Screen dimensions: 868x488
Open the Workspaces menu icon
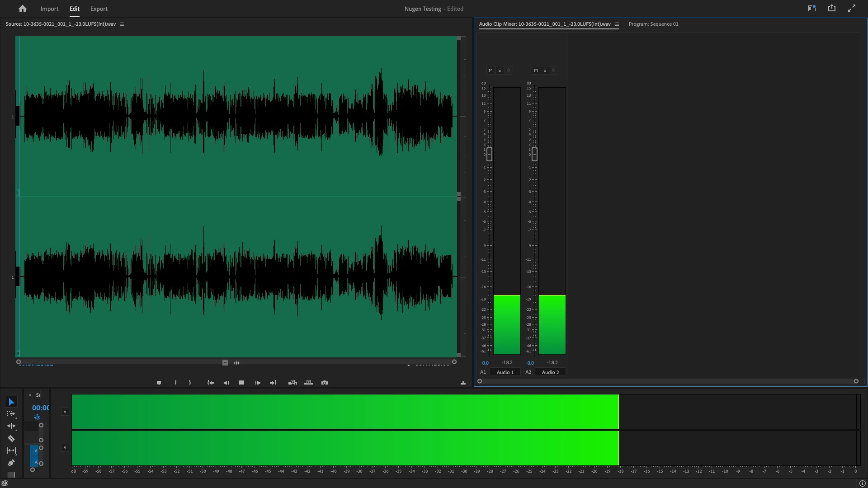(x=812, y=8)
